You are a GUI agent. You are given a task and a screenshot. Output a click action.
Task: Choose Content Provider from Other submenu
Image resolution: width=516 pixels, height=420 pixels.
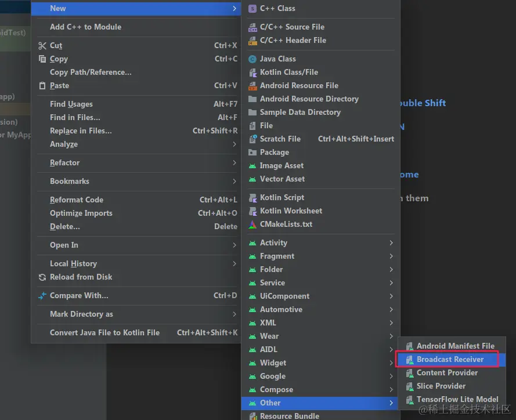coord(452,373)
